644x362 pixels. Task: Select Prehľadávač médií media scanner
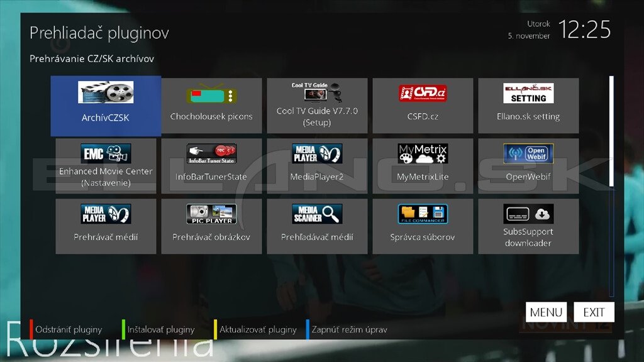point(317,226)
